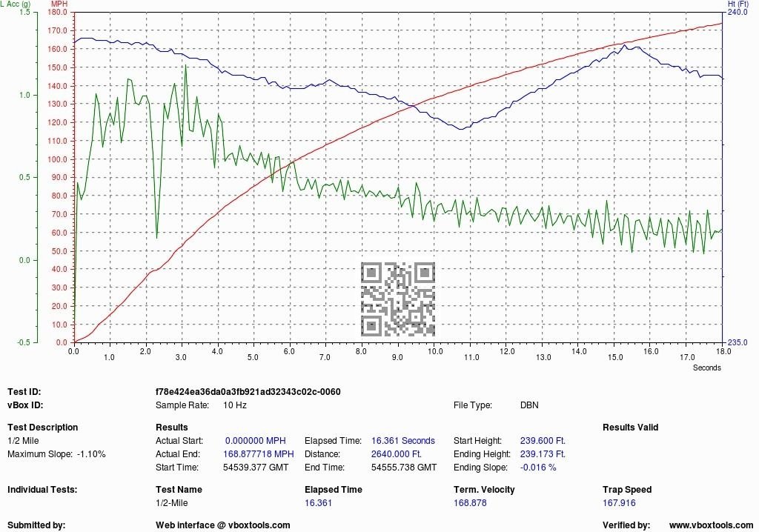Click the 180.0 label on MPH axis
Image resolution: width=759 pixels, height=532 pixels.
click(59, 12)
